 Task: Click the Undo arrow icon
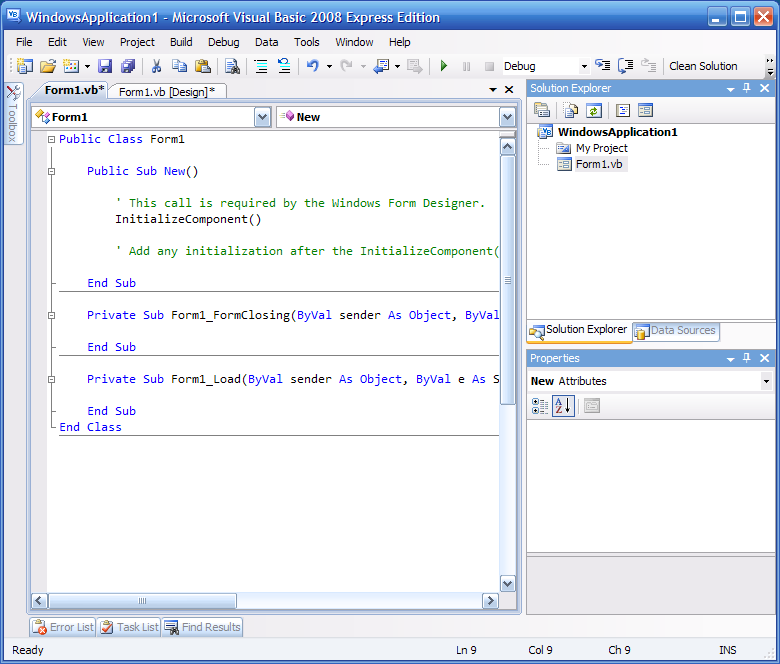(x=312, y=66)
